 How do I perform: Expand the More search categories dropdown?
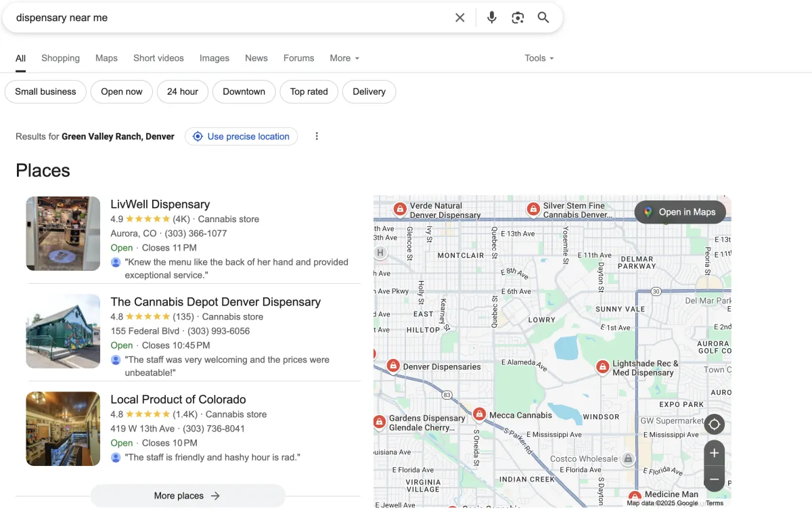pyautogui.click(x=344, y=58)
